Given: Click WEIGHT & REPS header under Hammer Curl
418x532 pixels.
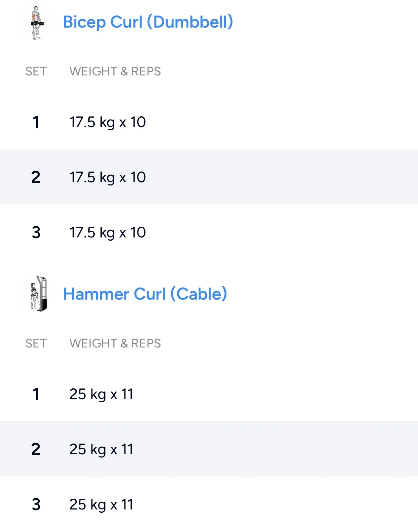Looking at the screenshot, I should pyautogui.click(x=115, y=343).
